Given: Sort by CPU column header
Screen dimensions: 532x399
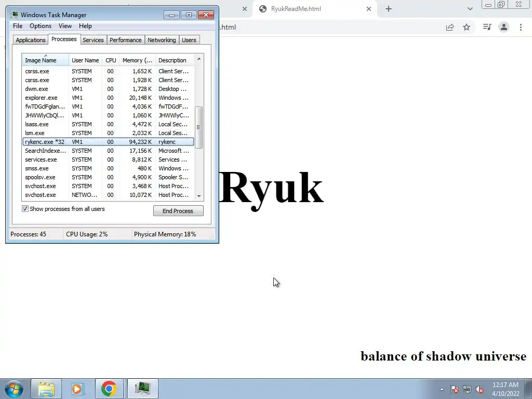Looking at the screenshot, I should click(111, 60).
